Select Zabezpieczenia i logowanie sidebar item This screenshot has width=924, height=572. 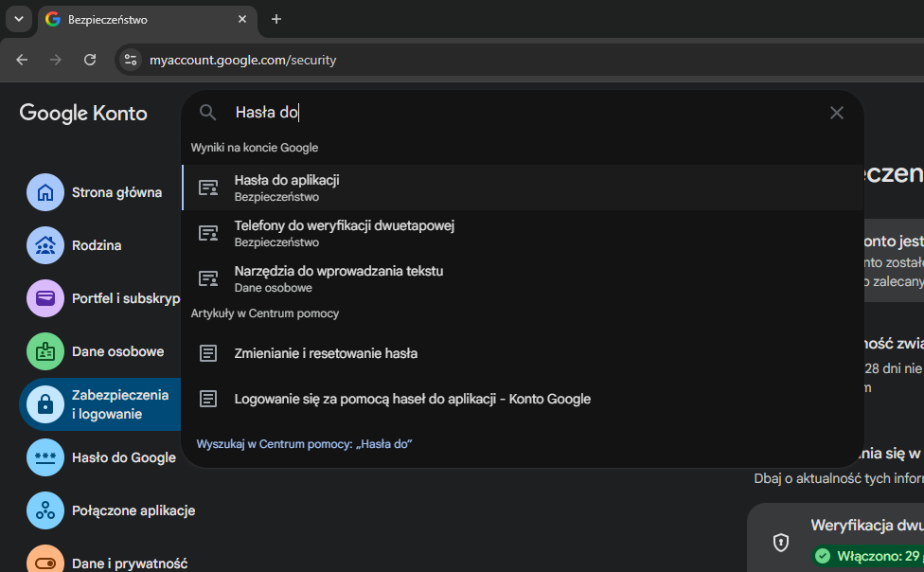click(100, 404)
